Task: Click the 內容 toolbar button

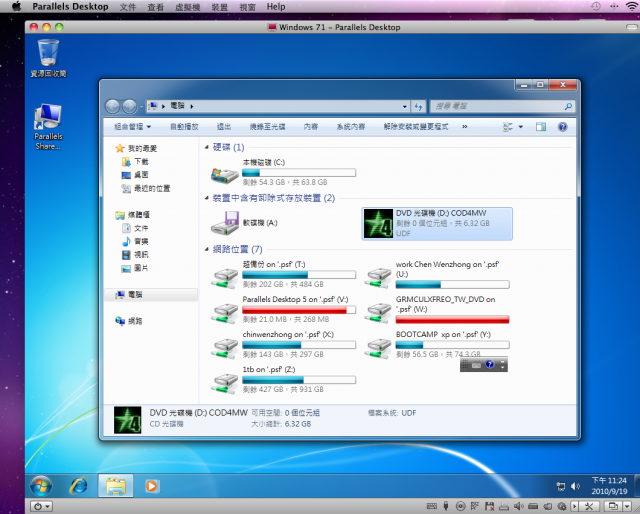Action: 311,127
